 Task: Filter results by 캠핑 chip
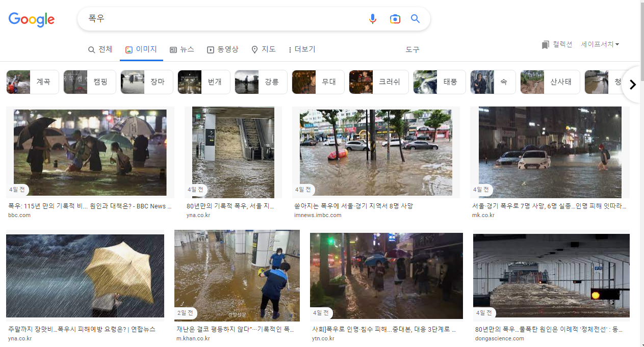click(90, 82)
